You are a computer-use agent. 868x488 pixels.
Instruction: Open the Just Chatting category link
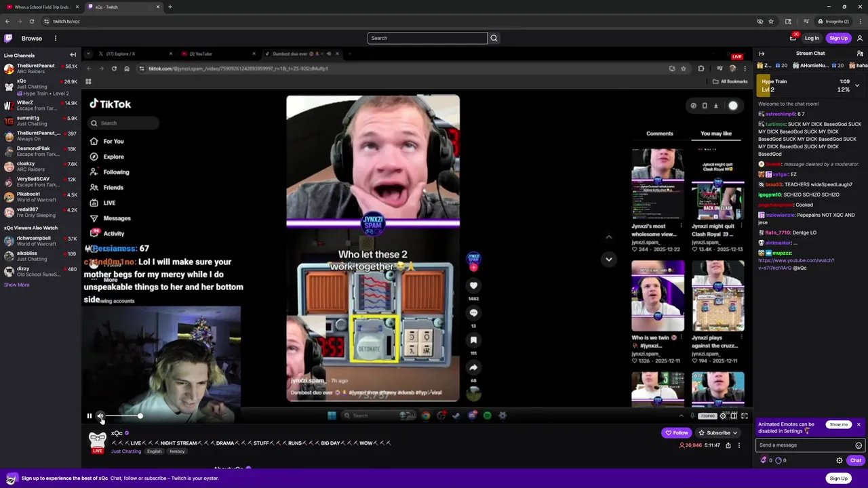[126, 451]
